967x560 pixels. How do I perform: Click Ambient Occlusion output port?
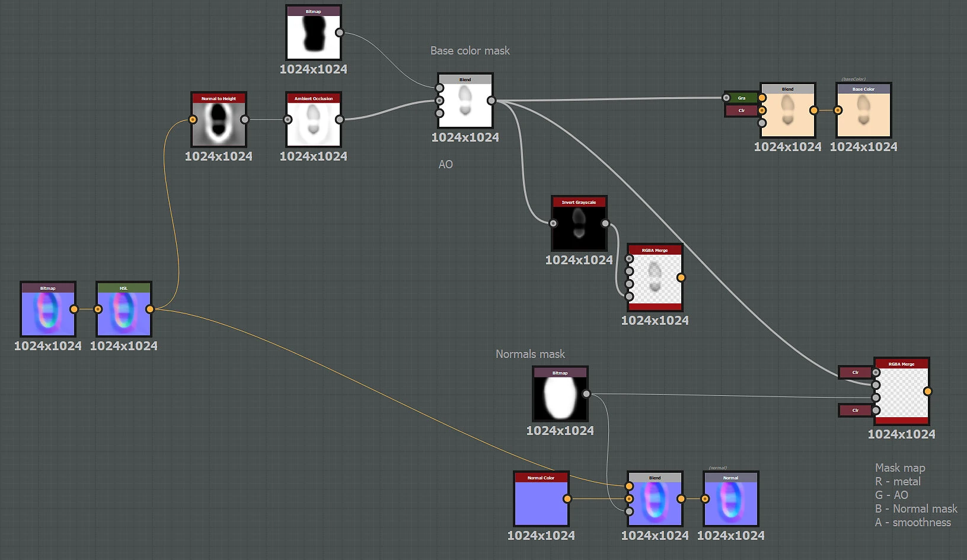coord(340,120)
